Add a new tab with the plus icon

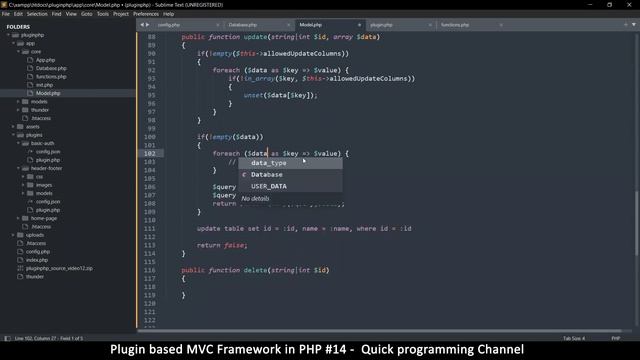click(x=626, y=25)
